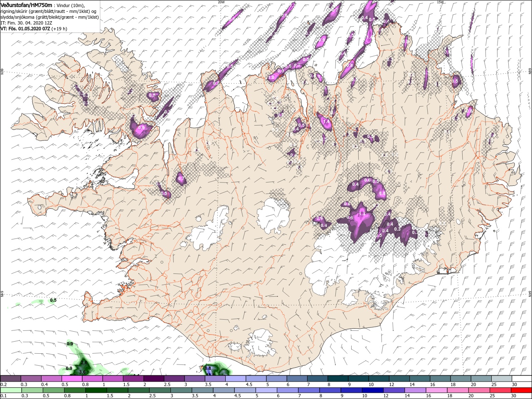Click the 'rigning/skúrir' legend description line
The width and height of the screenshot is (532, 399).
tap(49, 11)
